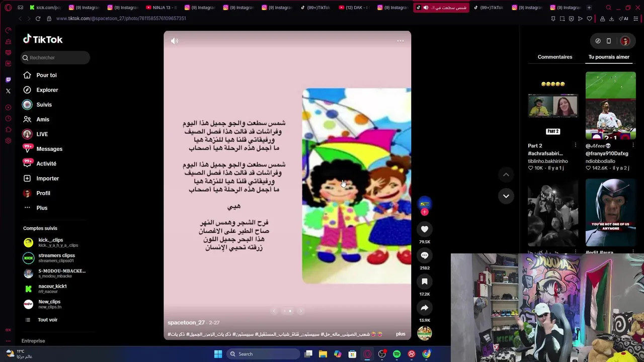Screen dimensions: 644x362
Task: Open Messages in the sidebar
Action: 49,149
